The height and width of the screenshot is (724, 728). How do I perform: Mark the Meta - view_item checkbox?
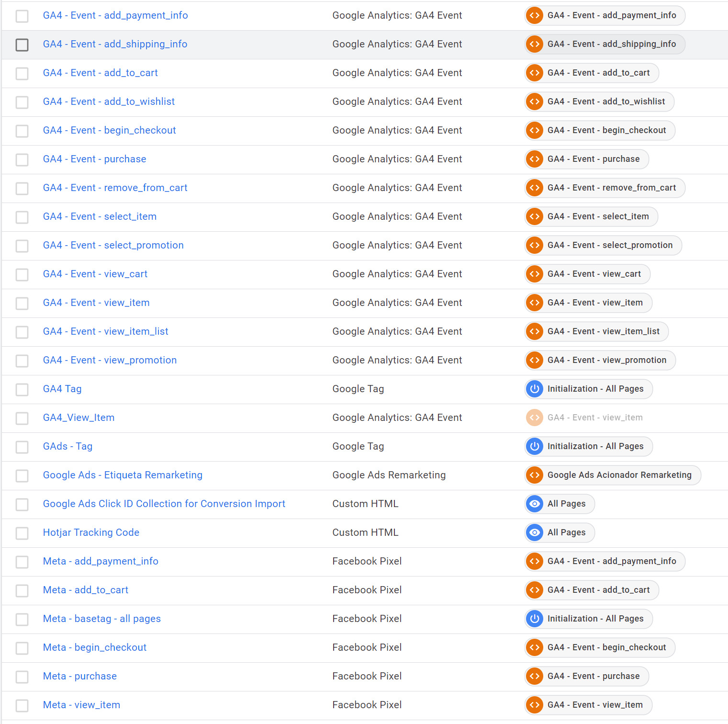point(22,705)
